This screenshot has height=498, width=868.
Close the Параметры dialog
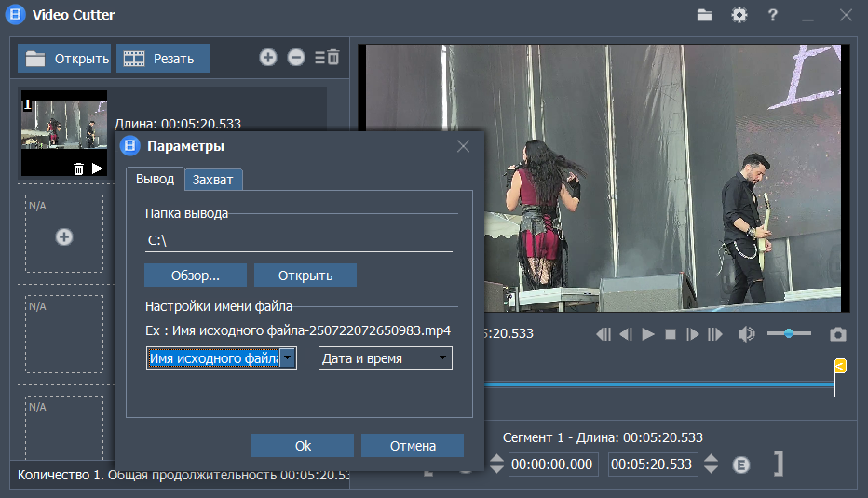coord(464,146)
